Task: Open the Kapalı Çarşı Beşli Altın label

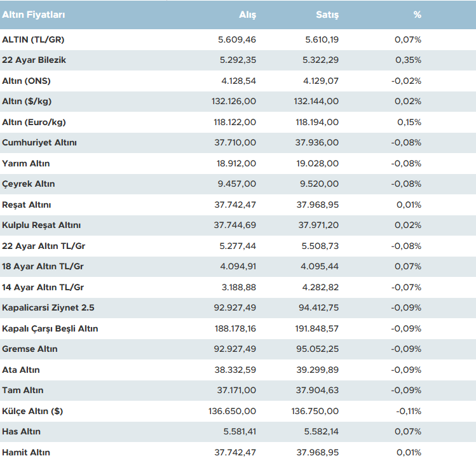Action: point(50,328)
